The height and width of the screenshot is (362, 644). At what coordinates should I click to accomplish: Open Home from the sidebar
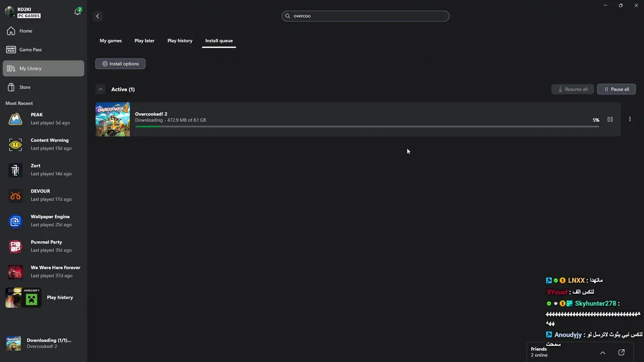pos(43,31)
